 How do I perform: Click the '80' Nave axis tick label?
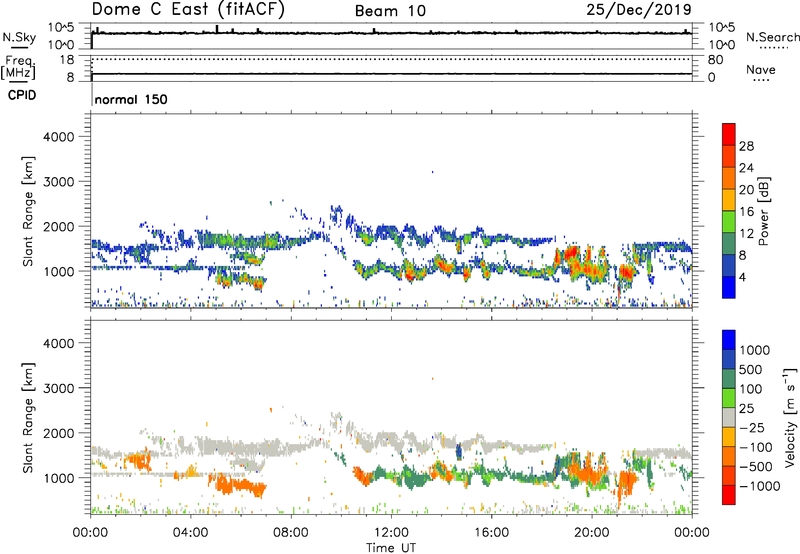[x=715, y=60]
